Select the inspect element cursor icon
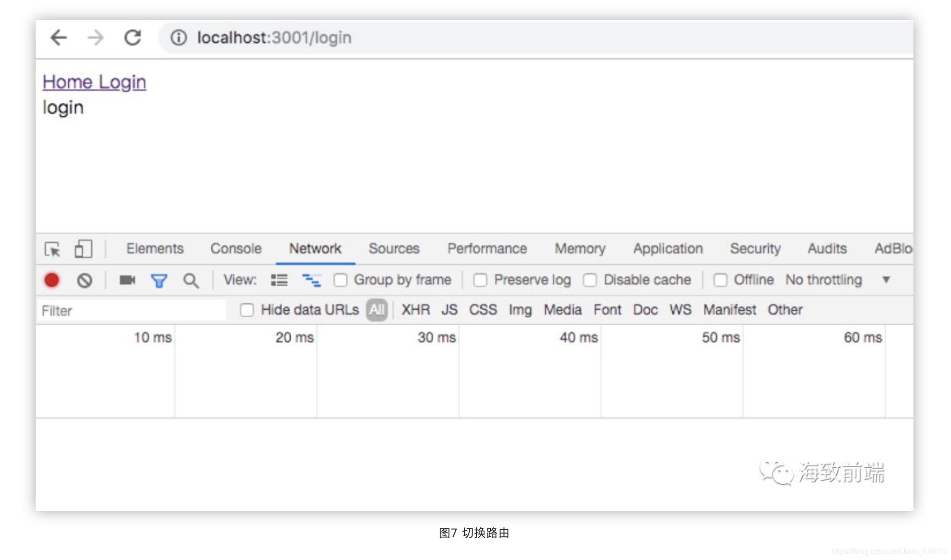This screenshot has height=560, width=951. [x=52, y=249]
